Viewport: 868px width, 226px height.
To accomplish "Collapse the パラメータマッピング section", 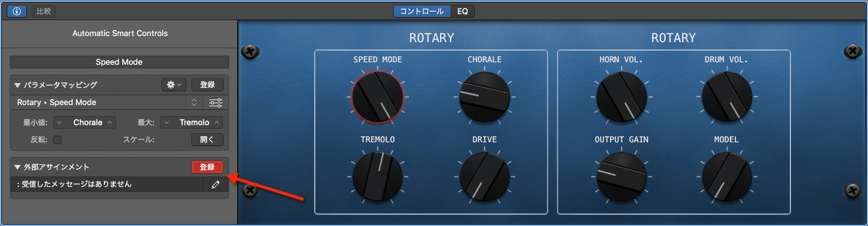I will pos(18,85).
